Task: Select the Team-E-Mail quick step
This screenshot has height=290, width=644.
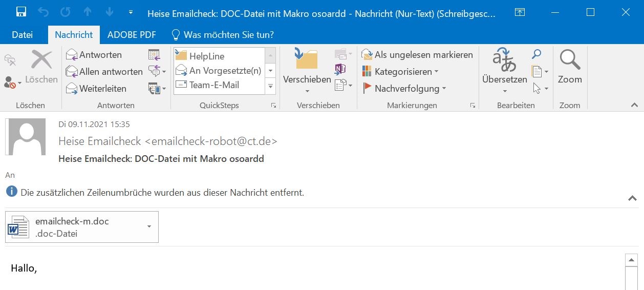Action: click(219, 85)
